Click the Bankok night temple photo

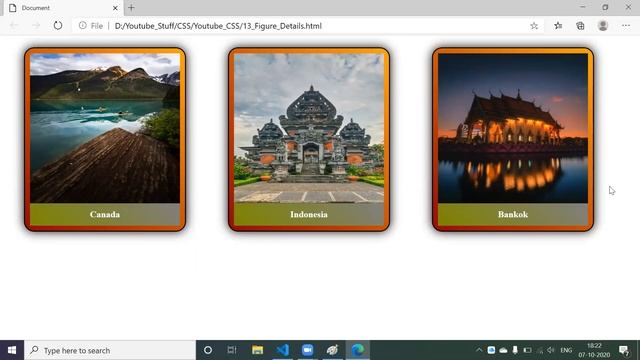coord(513,128)
